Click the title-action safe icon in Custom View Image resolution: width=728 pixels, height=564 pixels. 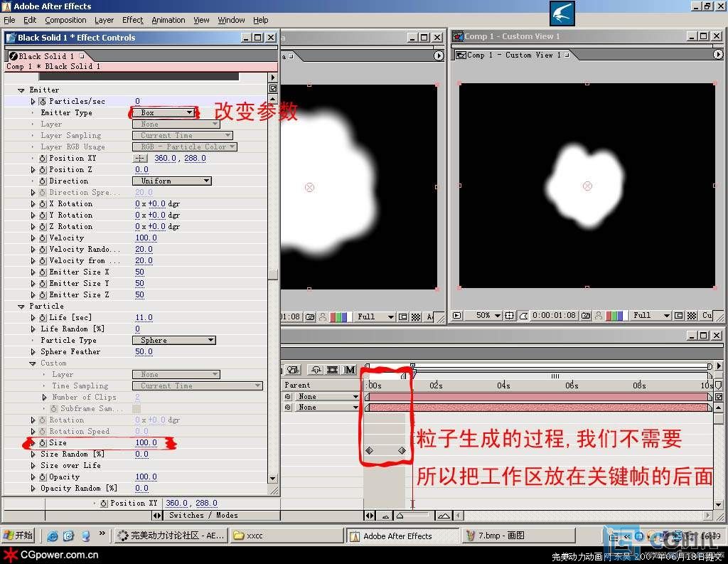[x=509, y=316]
